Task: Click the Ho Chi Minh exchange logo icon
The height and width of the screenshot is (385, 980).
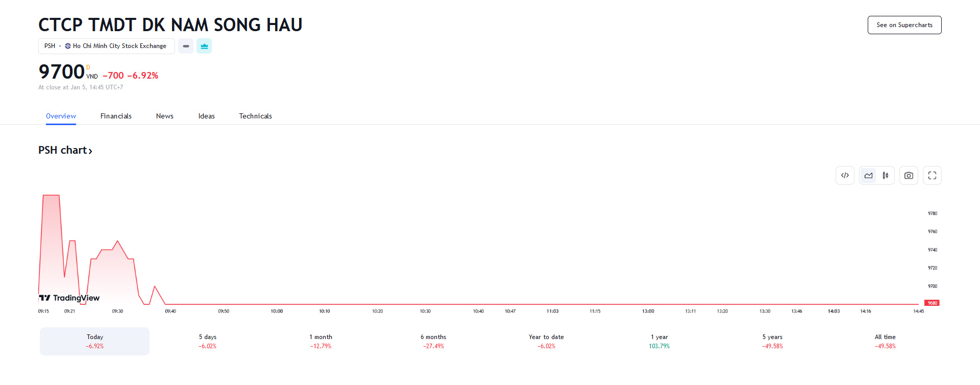Action: tap(67, 45)
